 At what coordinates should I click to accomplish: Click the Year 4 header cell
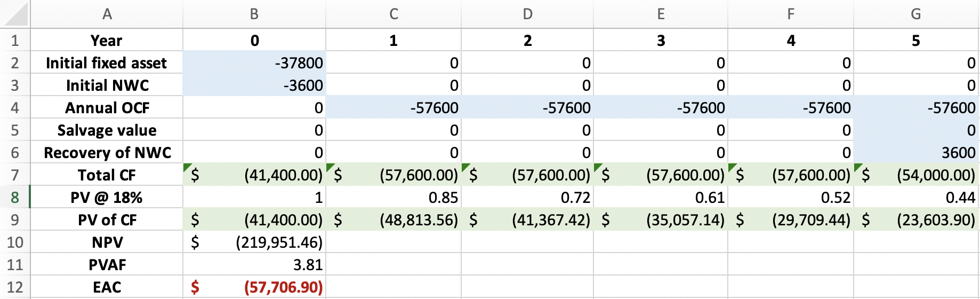[x=791, y=40]
